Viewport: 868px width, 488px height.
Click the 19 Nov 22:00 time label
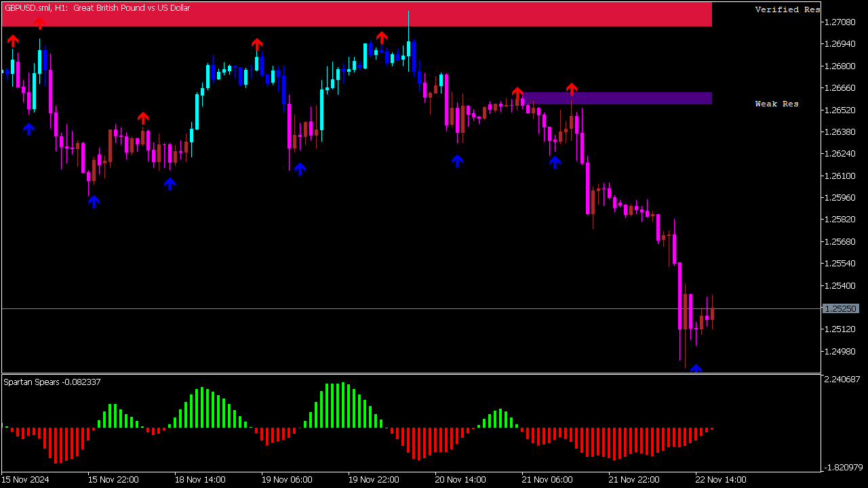coord(374,480)
